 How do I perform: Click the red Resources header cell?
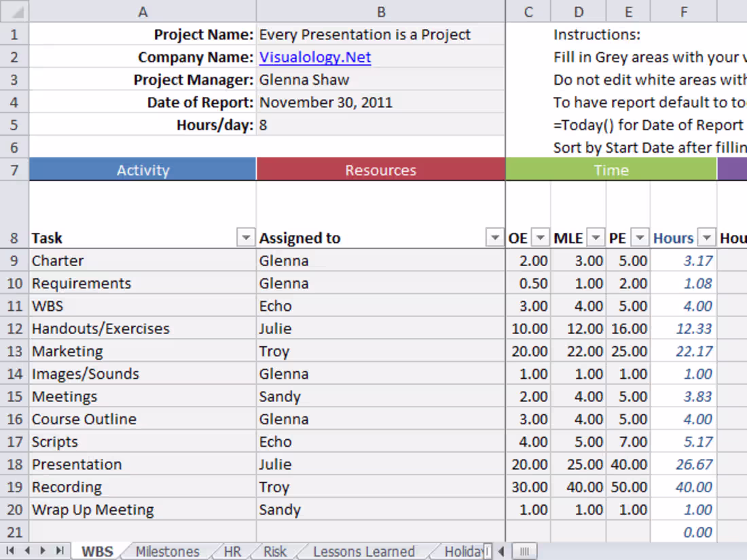381,170
